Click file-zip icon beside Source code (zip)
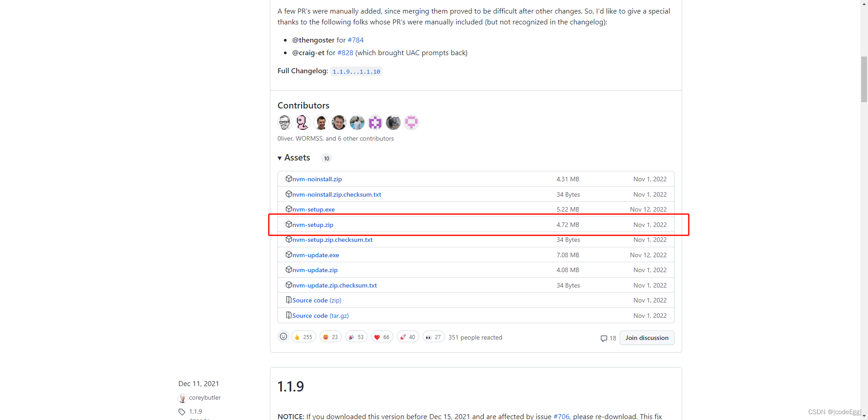 (288, 300)
